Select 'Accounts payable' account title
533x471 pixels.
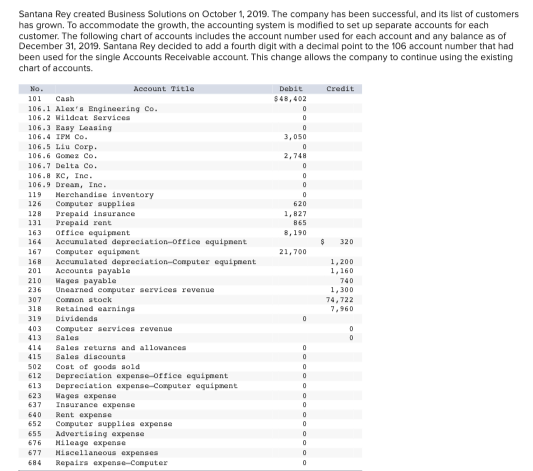click(93, 271)
